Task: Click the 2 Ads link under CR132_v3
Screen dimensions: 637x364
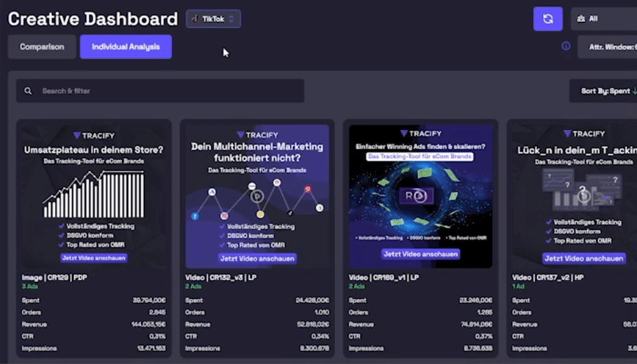Action: pos(193,287)
